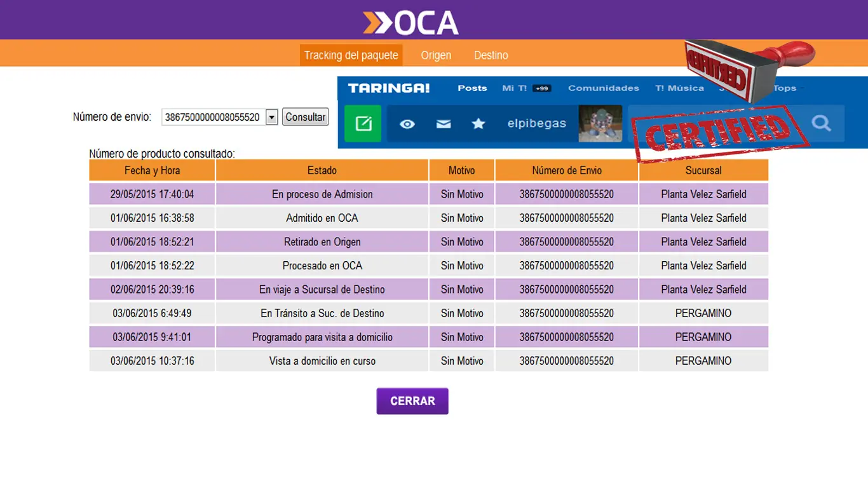868x488 pixels.
Task: Switch to the Destino tab
Action: pos(491,55)
